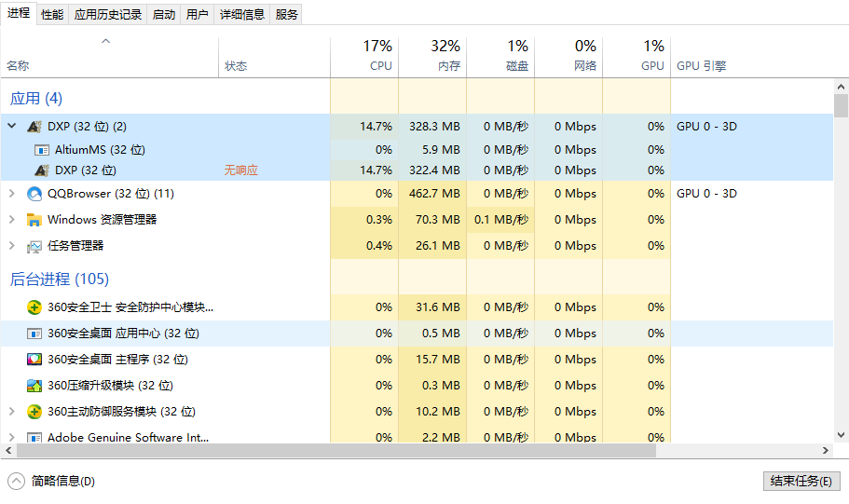The height and width of the screenshot is (504, 849).
Task: Click the 任务管理器 process icon
Action: click(34, 246)
